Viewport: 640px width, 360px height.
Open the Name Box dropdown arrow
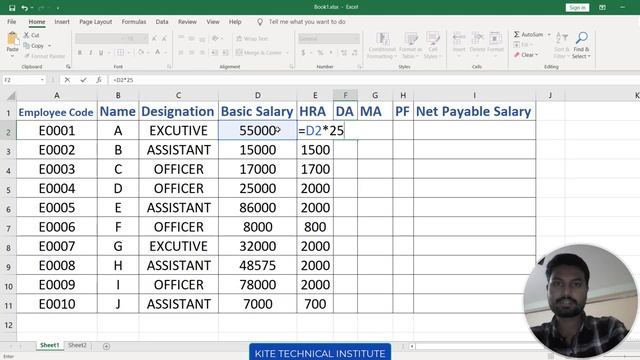[x=42, y=80]
